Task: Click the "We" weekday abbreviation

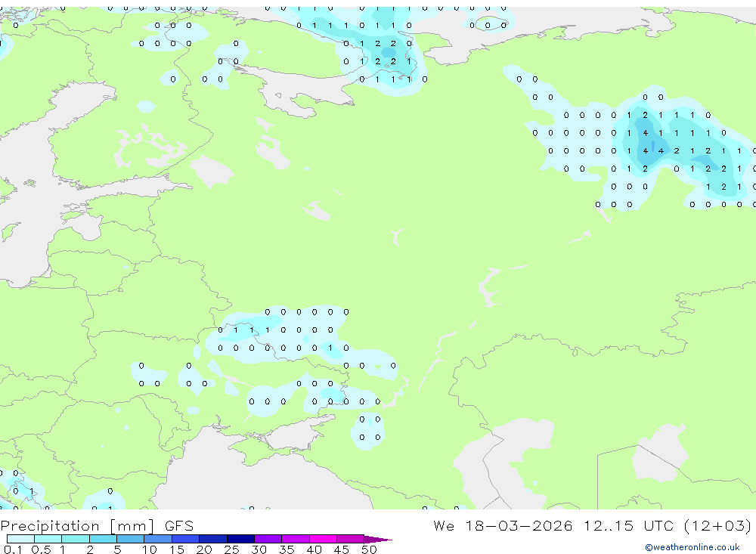Action: (x=444, y=525)
